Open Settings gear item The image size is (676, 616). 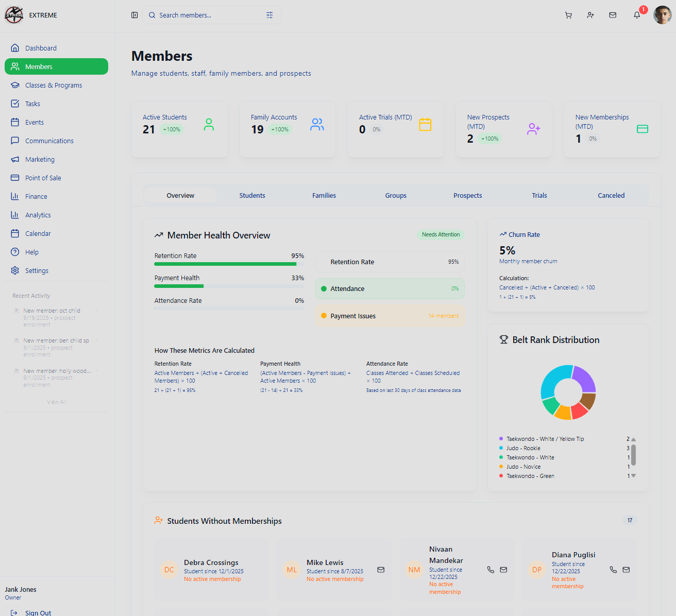pos(56,270)
